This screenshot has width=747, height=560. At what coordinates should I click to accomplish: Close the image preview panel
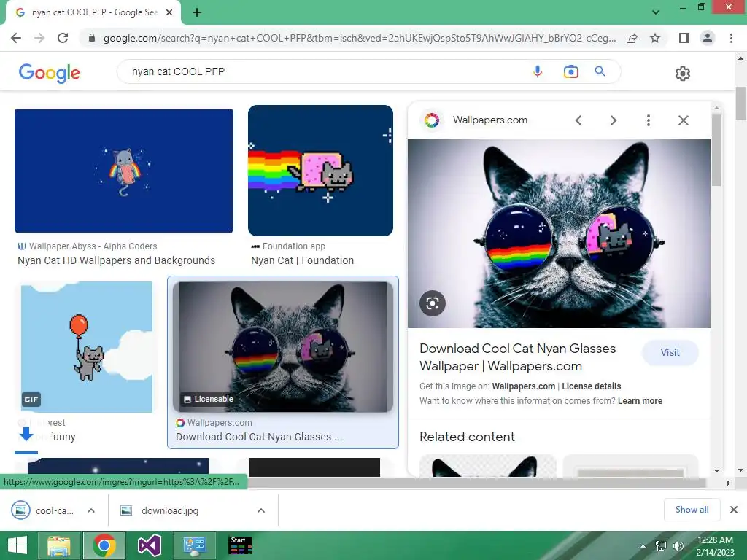[x=683, y=120]
